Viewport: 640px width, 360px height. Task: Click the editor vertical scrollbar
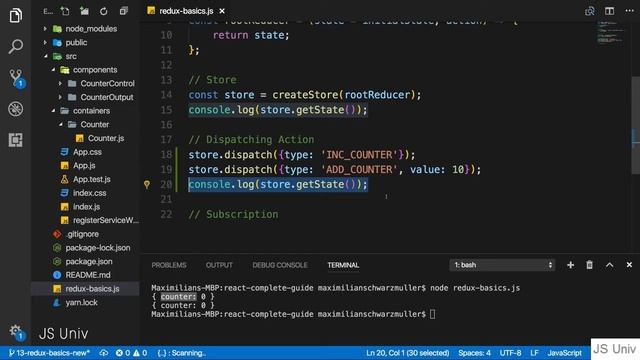point(636,124)
